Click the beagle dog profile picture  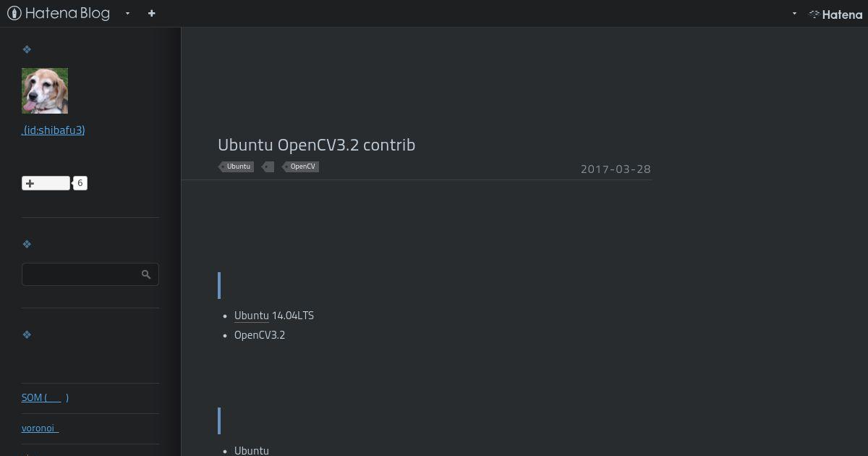[x=45, y=90]
